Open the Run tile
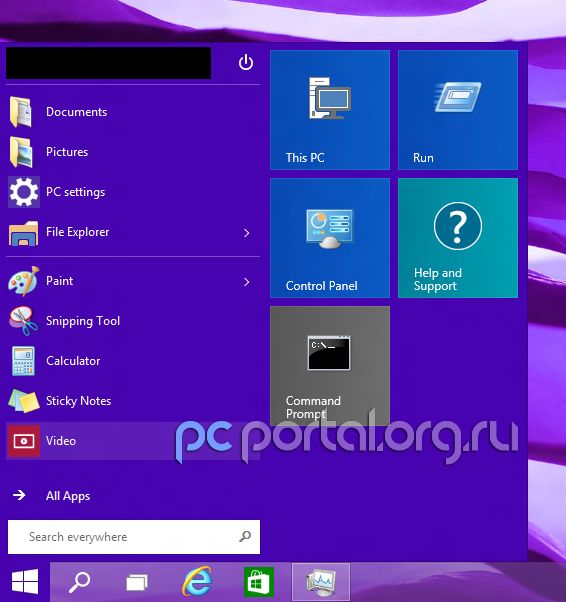This screenshot has height=602, width=566. point(458,110)
